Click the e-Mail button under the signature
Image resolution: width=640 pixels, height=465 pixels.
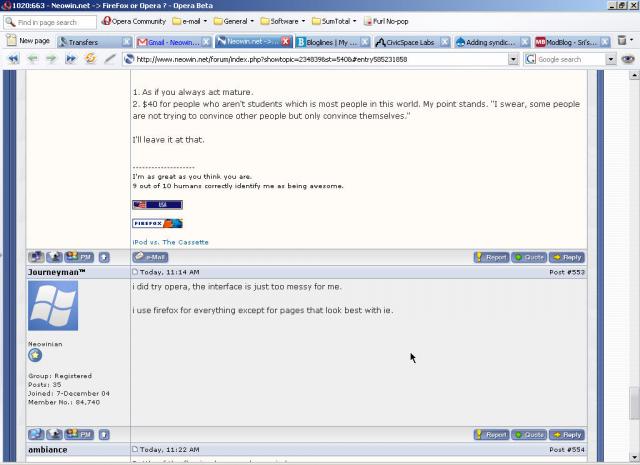tap(150, 257)
